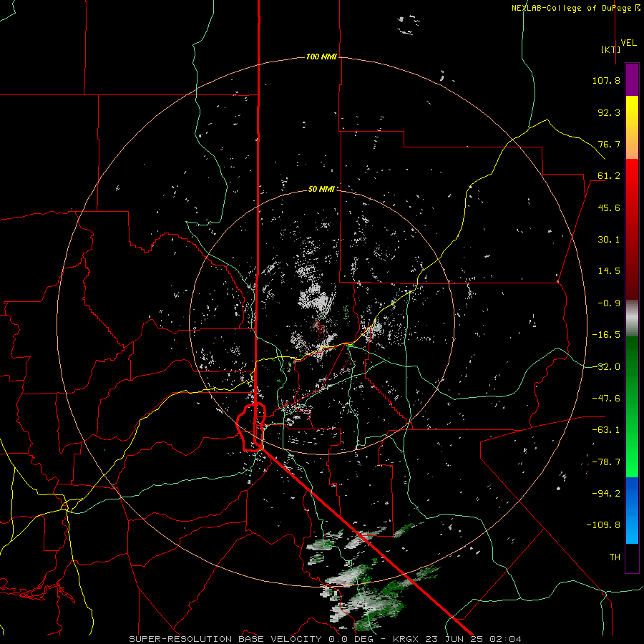
Task: Click the 61.2 velocity scale value
Action: tap(609, 176)
